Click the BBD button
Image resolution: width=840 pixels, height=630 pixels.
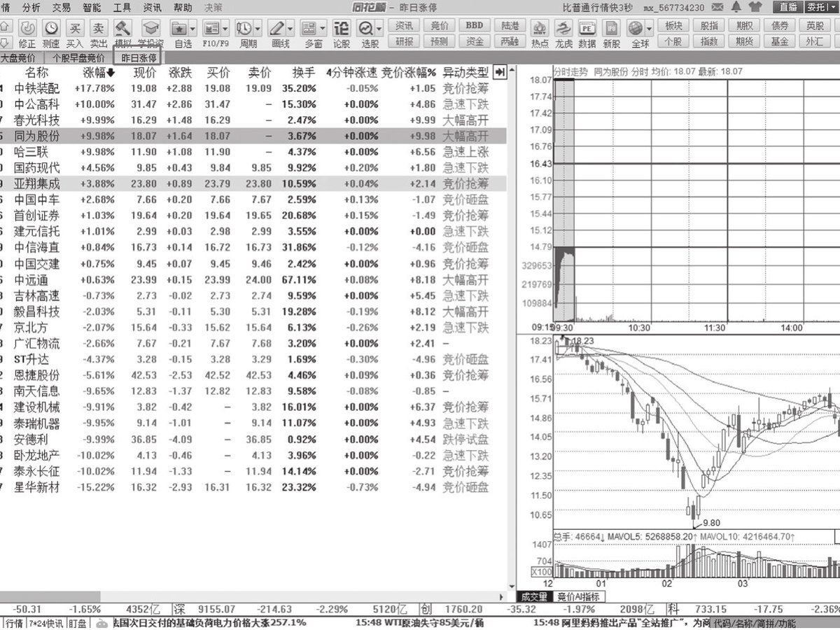[x=474, y=25]
